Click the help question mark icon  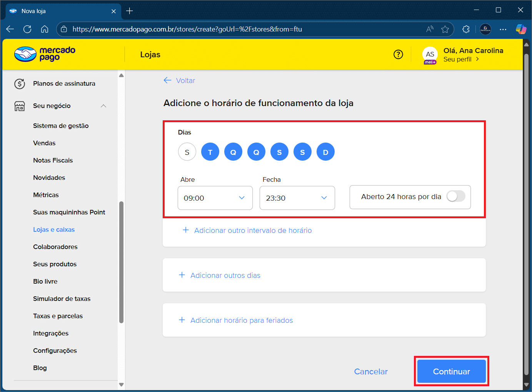[x=398, y=54]
